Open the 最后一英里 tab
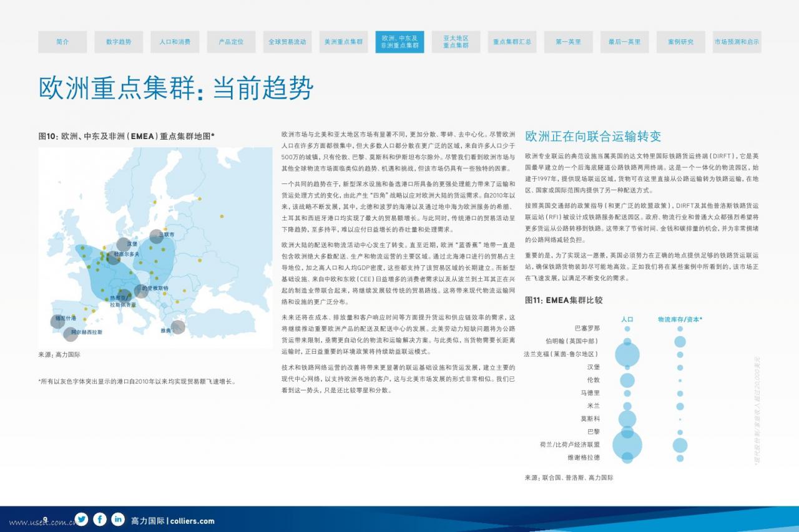Viewport: 799px width, 532px height. point(624,42)
